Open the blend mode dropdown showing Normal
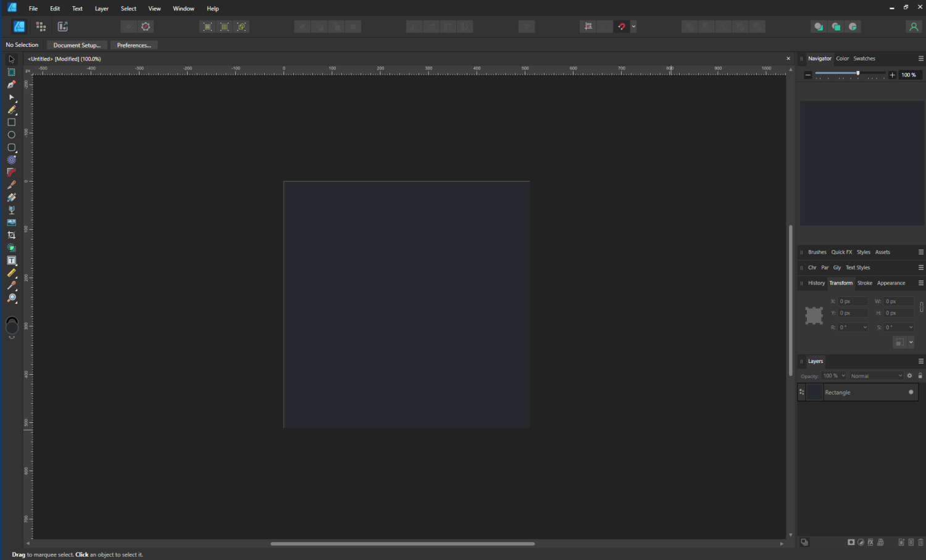 pos(875,375)
